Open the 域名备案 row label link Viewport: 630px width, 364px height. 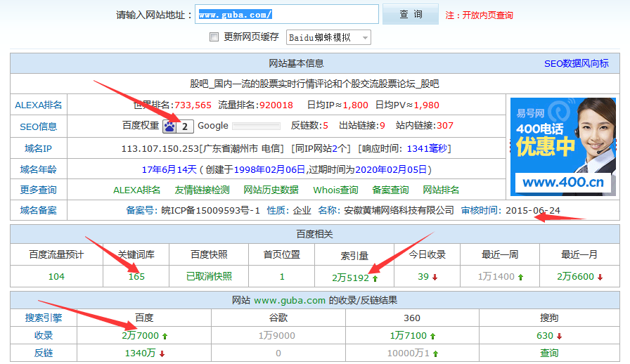39,210
